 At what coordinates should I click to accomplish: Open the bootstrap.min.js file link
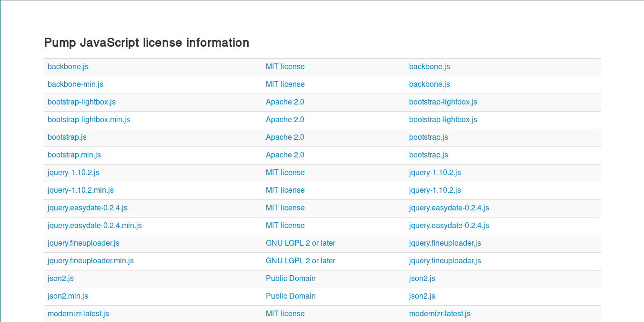(74, 155)
